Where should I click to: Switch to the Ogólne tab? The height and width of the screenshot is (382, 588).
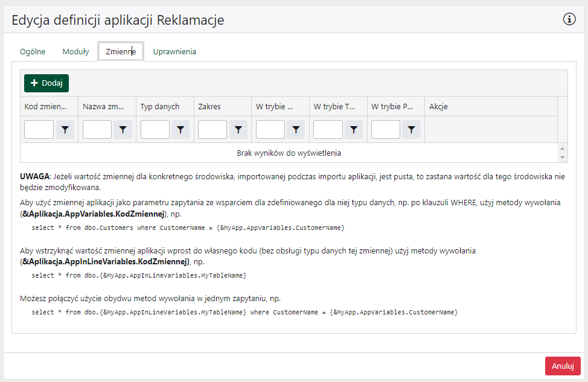click(33, 51)
